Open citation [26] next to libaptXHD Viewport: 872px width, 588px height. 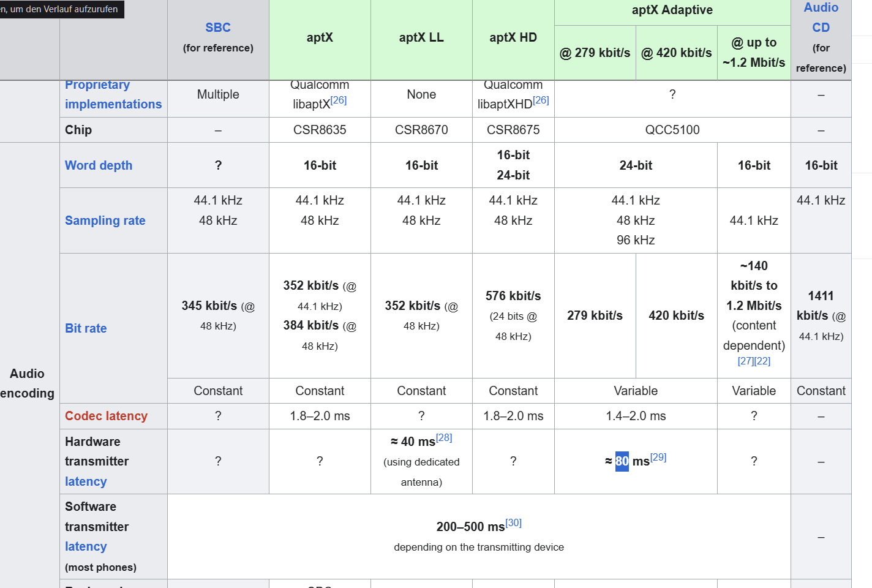click(541, 100)
